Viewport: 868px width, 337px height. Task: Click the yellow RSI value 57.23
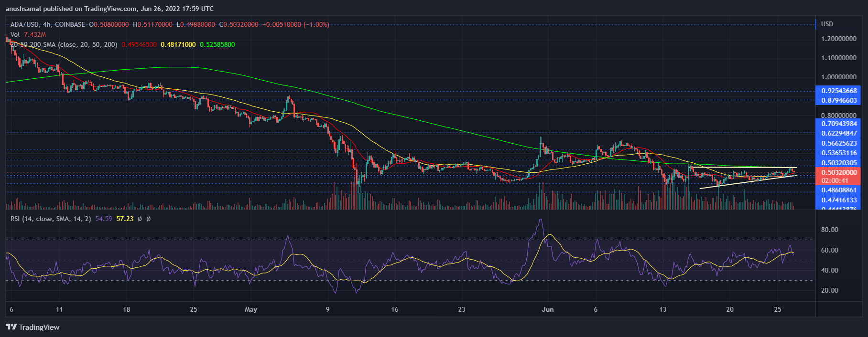coord(125,219)
